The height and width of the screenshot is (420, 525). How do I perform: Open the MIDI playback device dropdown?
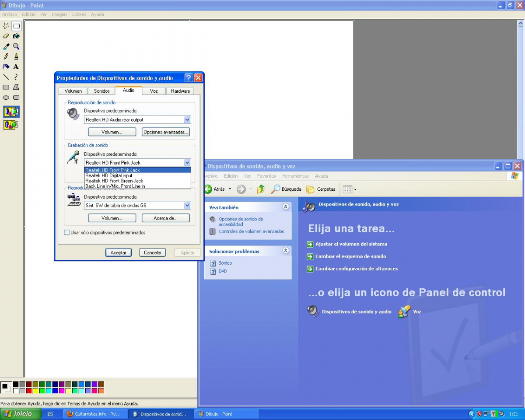tap(187, 205)
